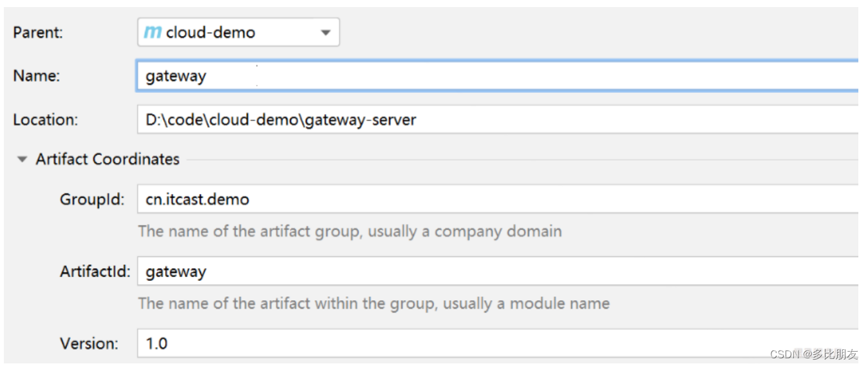This screenshot has height=366, width=868.
Task: Click hint text about company domain
Action: pos(350,231)
